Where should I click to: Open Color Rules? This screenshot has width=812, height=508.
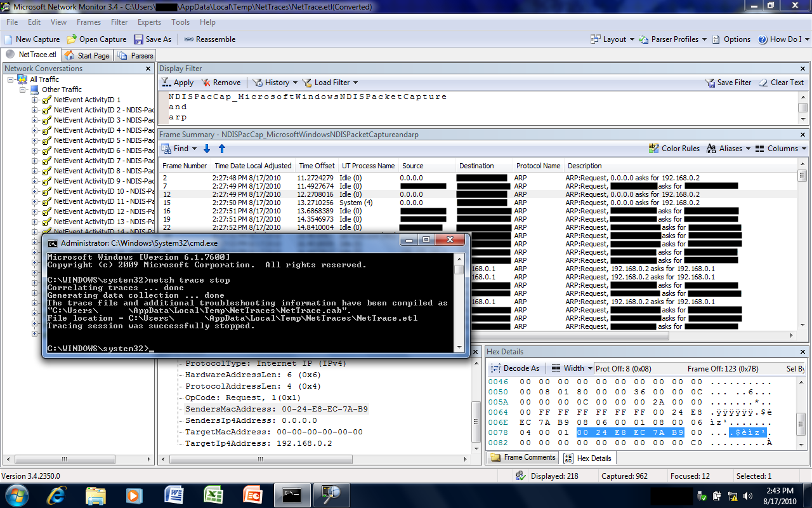point(674,149)
